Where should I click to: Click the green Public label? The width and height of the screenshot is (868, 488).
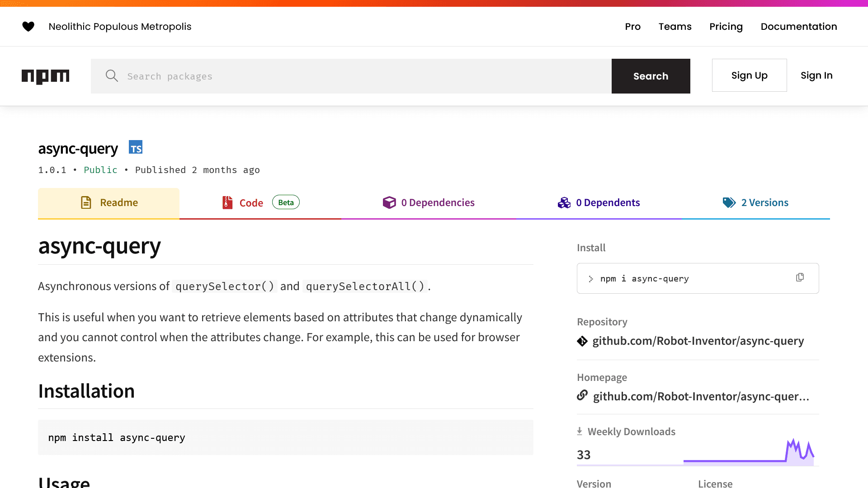[x=100, y=170]
